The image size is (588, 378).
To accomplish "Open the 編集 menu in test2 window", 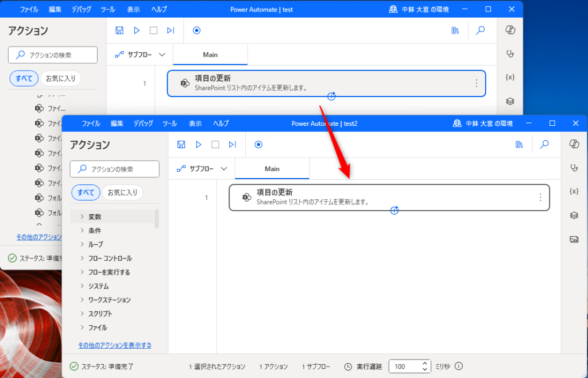I will 117,124.
